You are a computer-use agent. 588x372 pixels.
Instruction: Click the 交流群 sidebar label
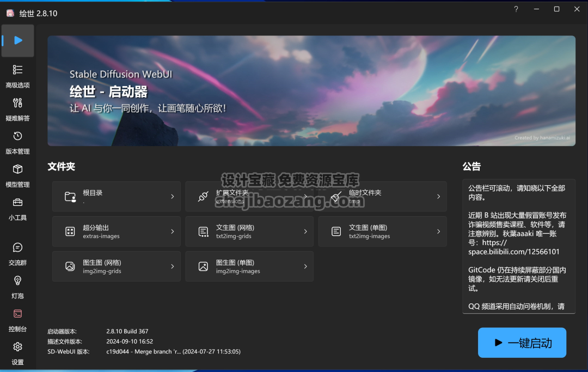click(17, 263)
